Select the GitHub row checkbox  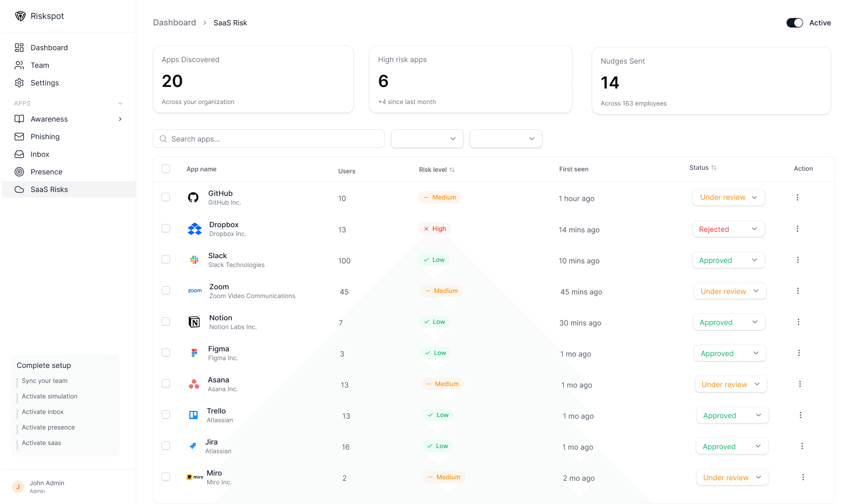coord(166,197)
